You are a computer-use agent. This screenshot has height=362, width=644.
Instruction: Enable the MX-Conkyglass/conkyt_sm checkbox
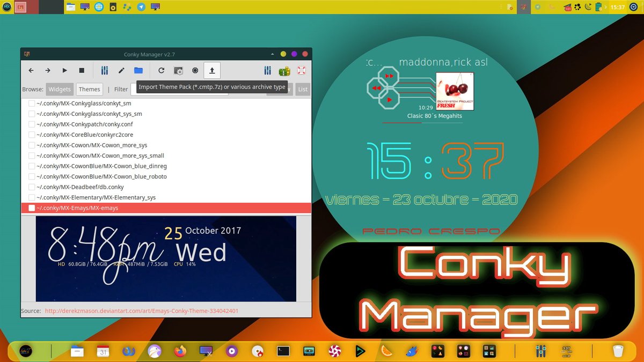coord(32,104)
